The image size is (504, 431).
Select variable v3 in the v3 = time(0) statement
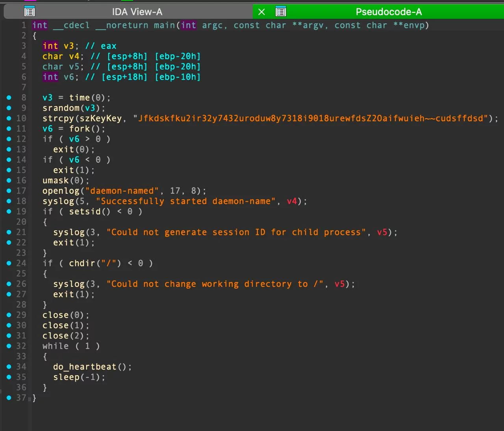(47, 97)
